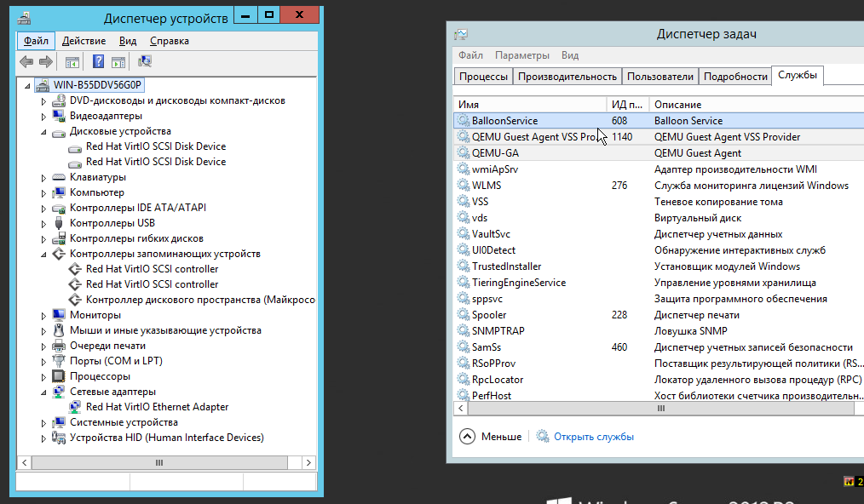Select the SamSs service row

click(x=659, y=347)
